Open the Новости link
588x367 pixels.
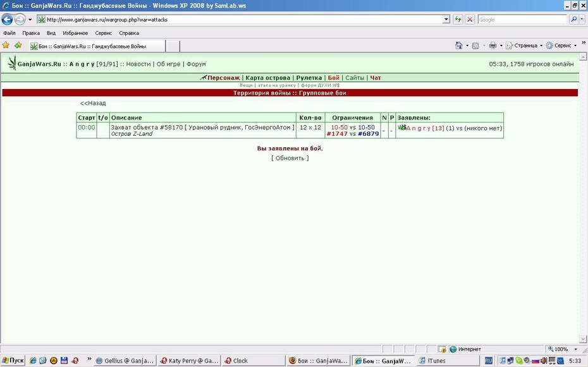(x=138, y=64)
